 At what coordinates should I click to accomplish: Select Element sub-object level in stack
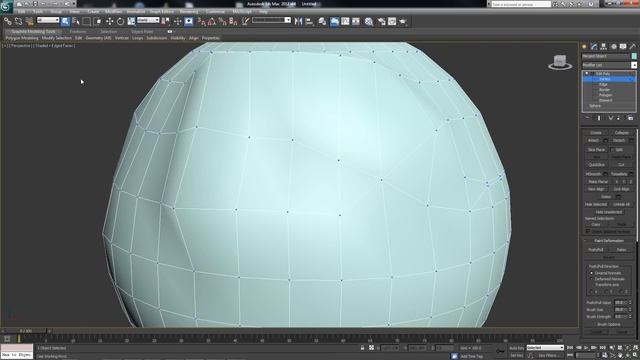tap(605, 100)
